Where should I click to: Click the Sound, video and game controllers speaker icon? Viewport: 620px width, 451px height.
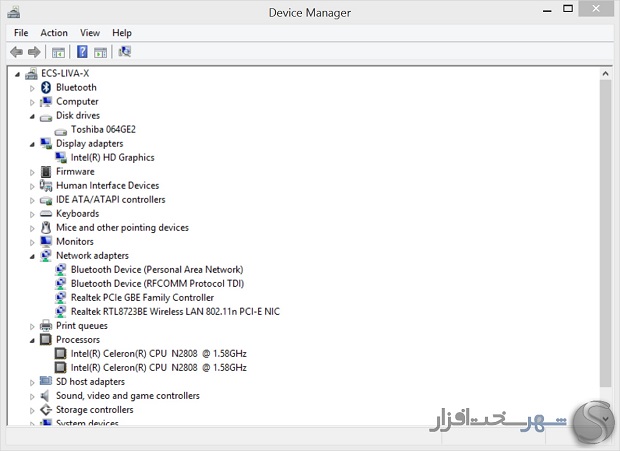coord(45,395)
